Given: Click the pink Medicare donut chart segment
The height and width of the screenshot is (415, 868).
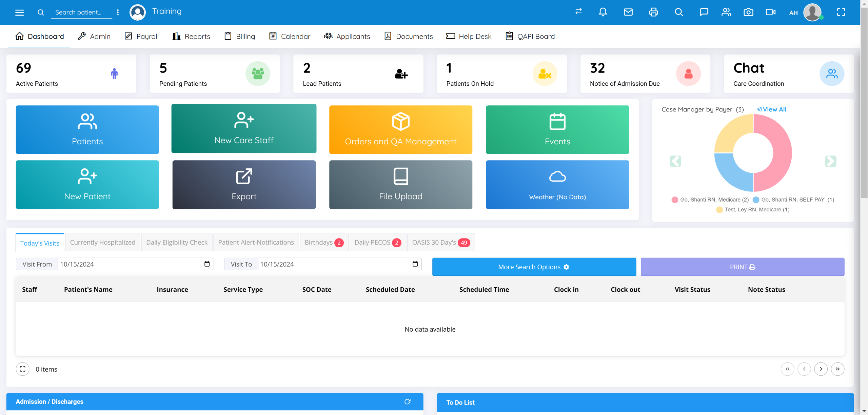Looking at the screenshot, I should point(782,152).
